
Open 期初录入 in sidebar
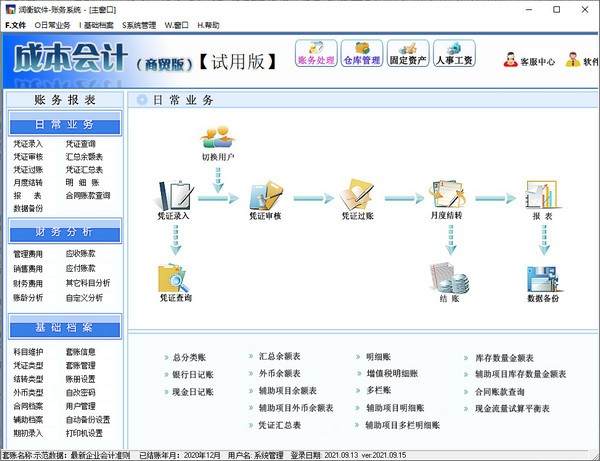pos(28,433)
